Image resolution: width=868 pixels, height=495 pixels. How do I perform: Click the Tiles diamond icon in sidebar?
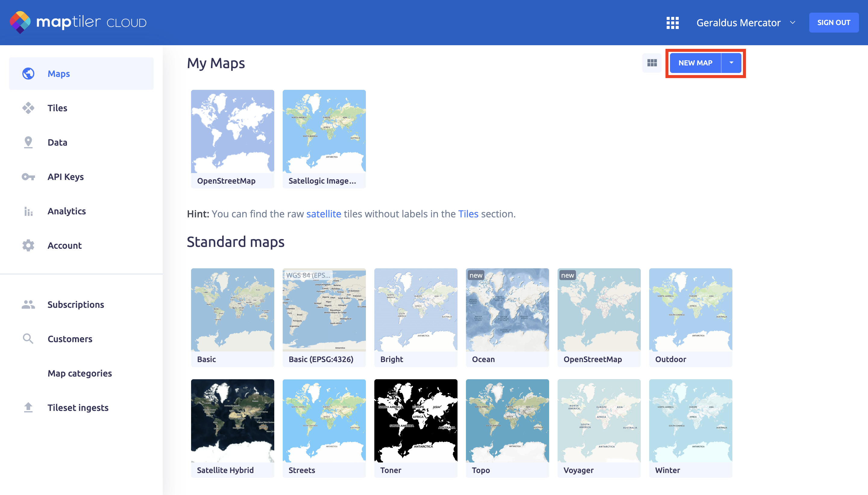click(x=28, y=108)
